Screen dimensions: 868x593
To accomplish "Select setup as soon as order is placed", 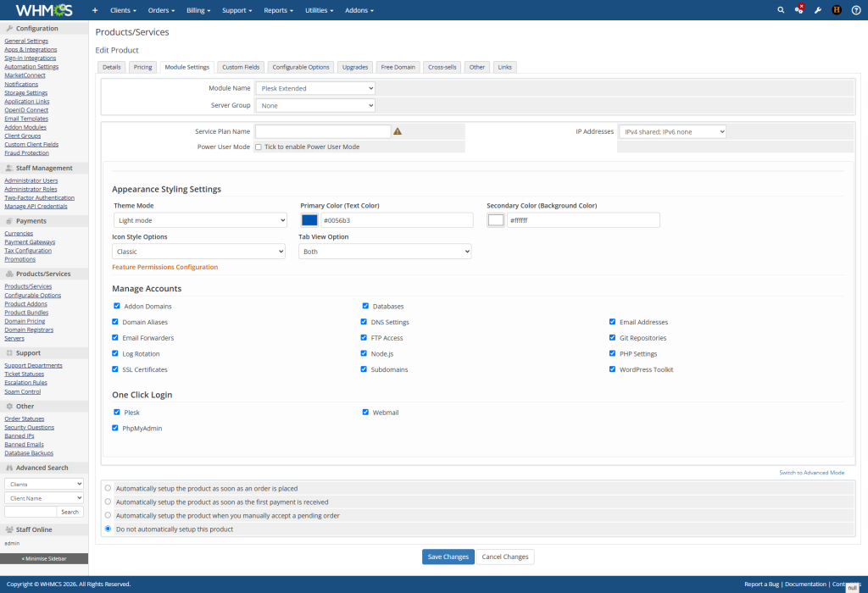I will point(108,488).
